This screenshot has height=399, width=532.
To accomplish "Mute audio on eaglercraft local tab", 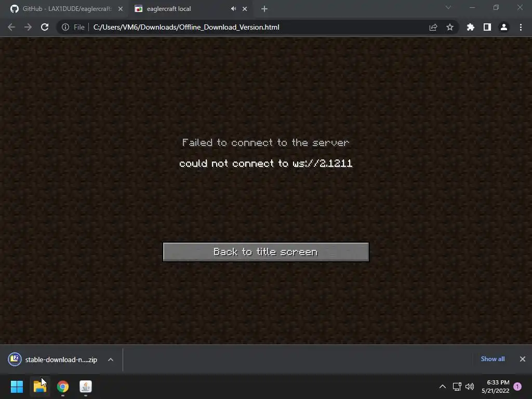I will click(233, 9).
